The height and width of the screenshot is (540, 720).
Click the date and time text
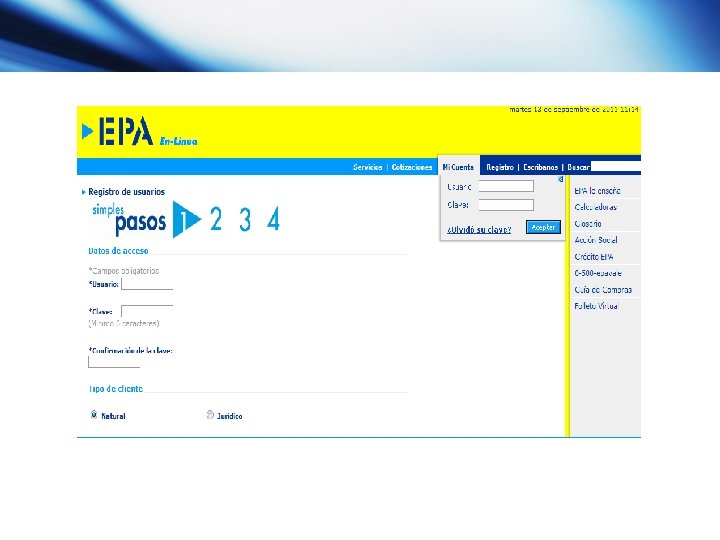click(574, 109)
